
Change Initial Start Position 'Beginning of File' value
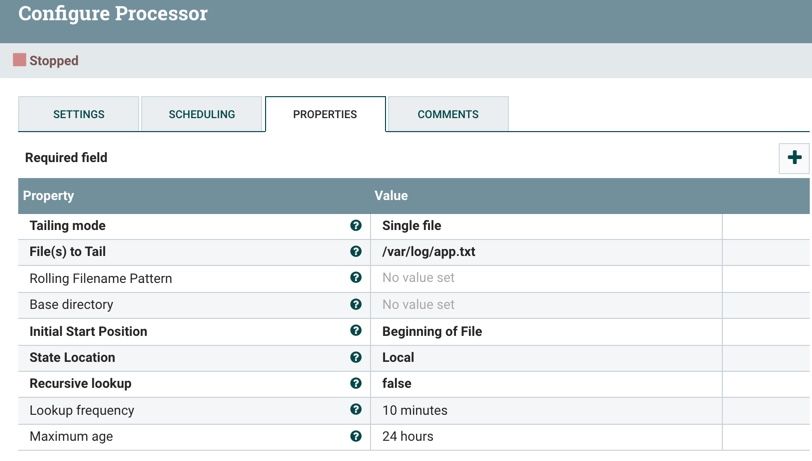[x=432, y=331]
